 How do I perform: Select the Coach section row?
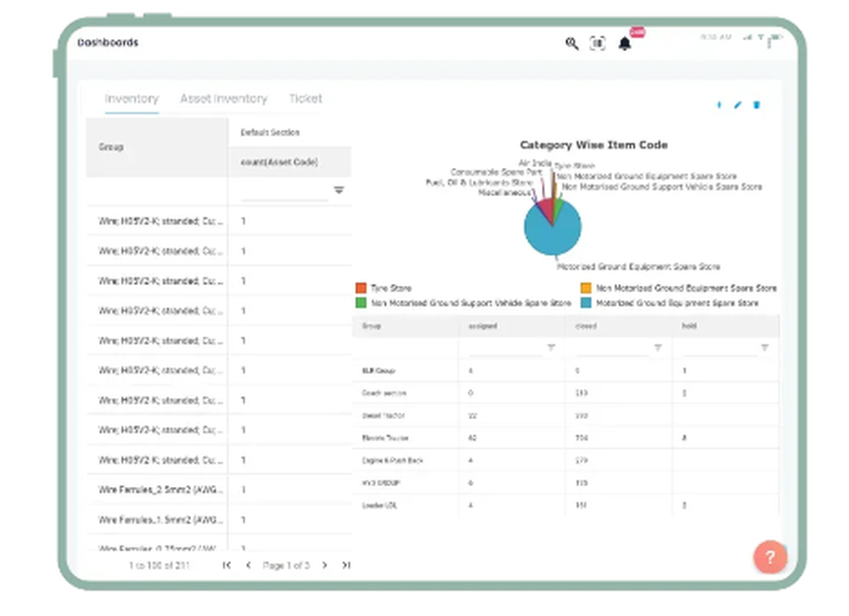565,393
